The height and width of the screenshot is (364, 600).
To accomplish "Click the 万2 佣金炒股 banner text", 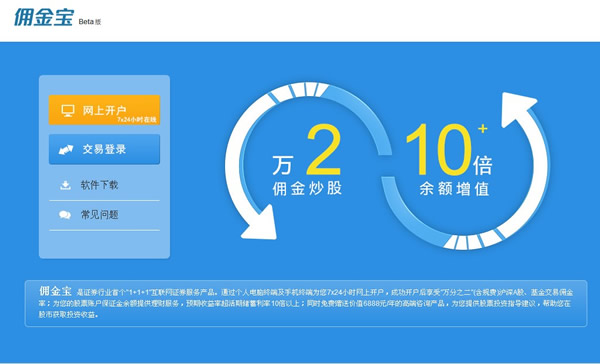I will coord(307,160).
